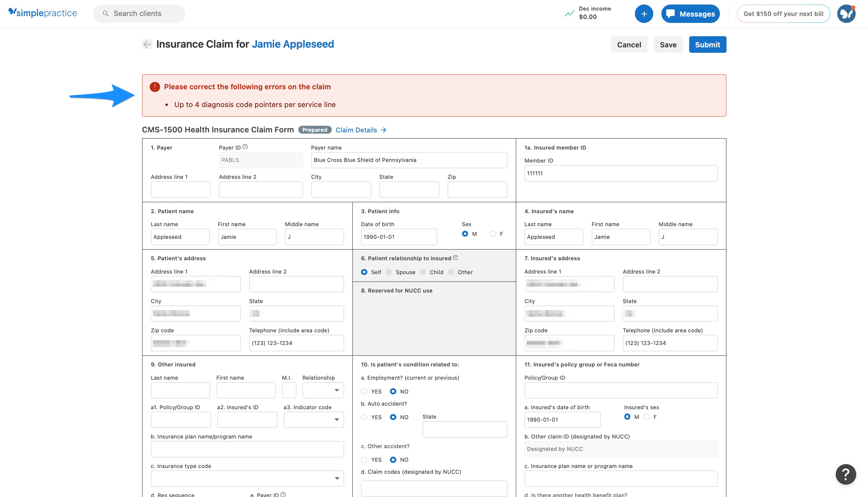This screenshot has height=497, width=868.
Task: Open the profile avatar menu
Action: (x=846, y=14)
